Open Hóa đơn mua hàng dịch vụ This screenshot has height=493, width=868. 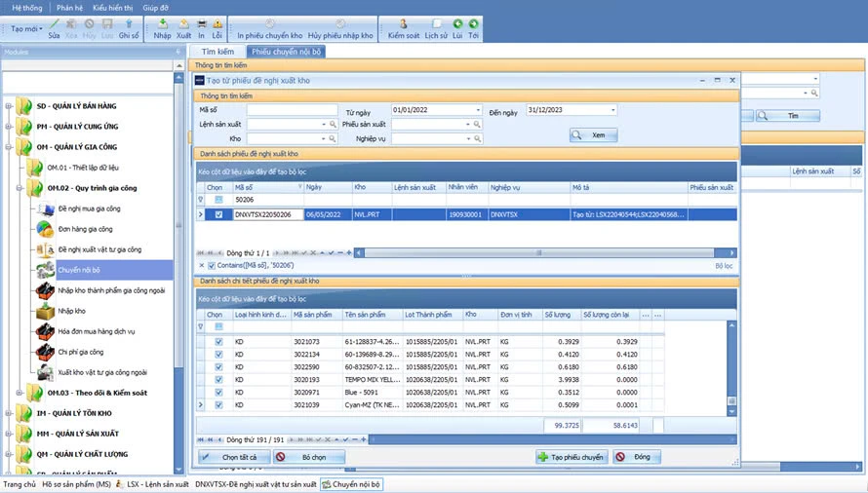pyautogui.click(x=97, y=331)
